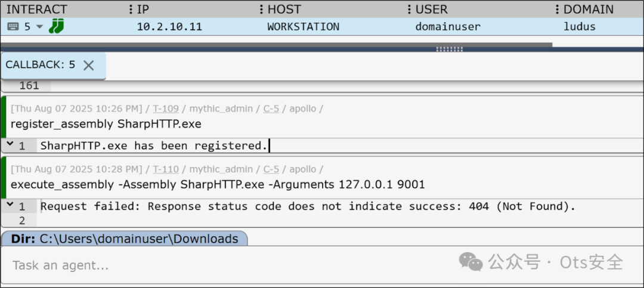The height and width of the screenshot is (288, 644).
Task: Open the C-5 link on register_assembly task
Action: (271, 109)
